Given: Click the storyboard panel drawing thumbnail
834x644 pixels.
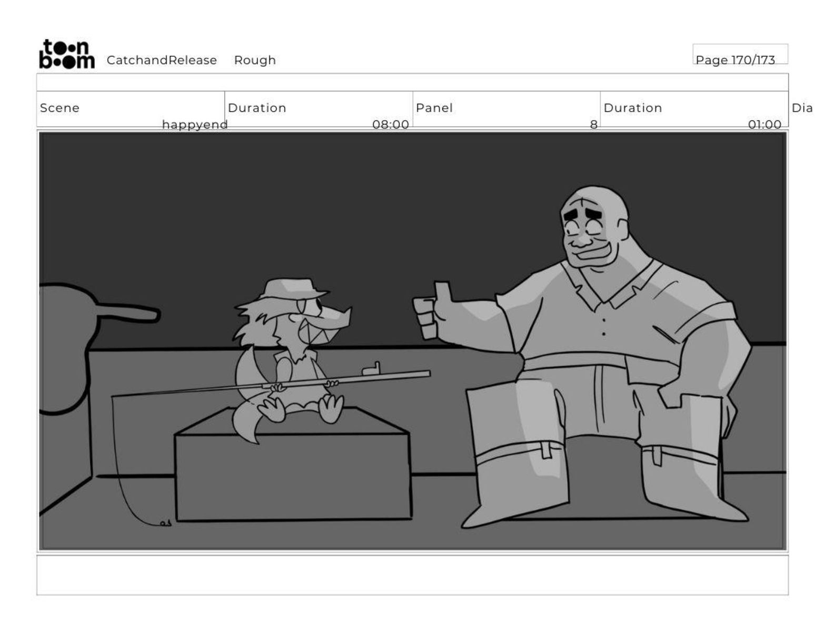Looking at the screenshot, I should tap(413, 341).
